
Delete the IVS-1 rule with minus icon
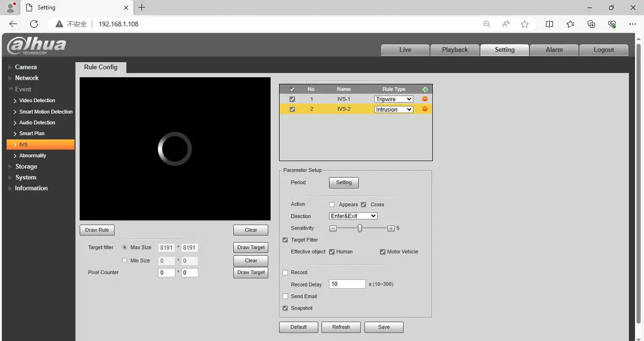pos(425,99)
